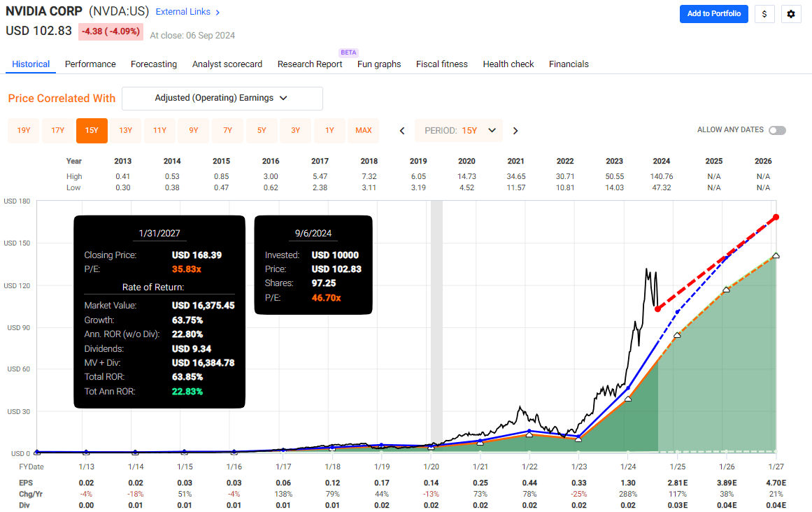812x512 pixels.
Task: Select the MAX time range button
Action: tap(363, 131)
